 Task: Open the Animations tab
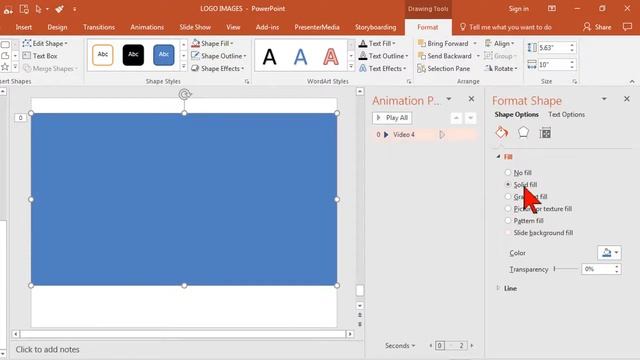point(147,27)
